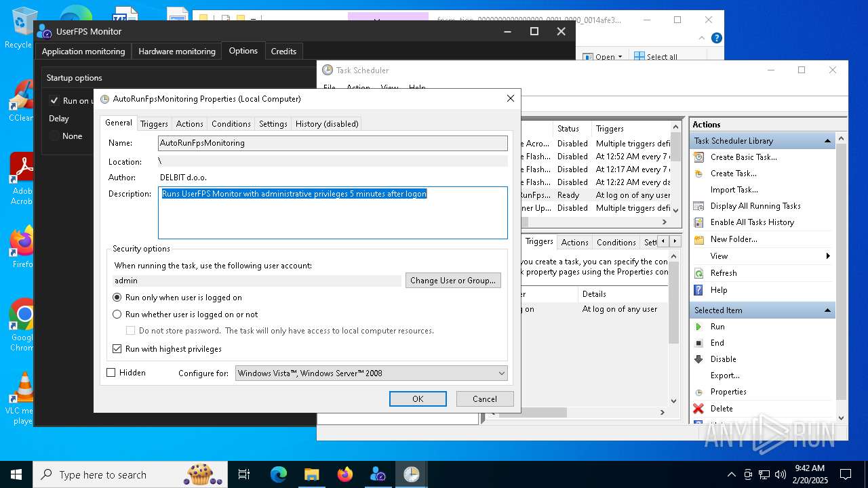
Task: Toggle Run on startup checkbox in UserFPS Monitor
Action: tap(54, 100)
